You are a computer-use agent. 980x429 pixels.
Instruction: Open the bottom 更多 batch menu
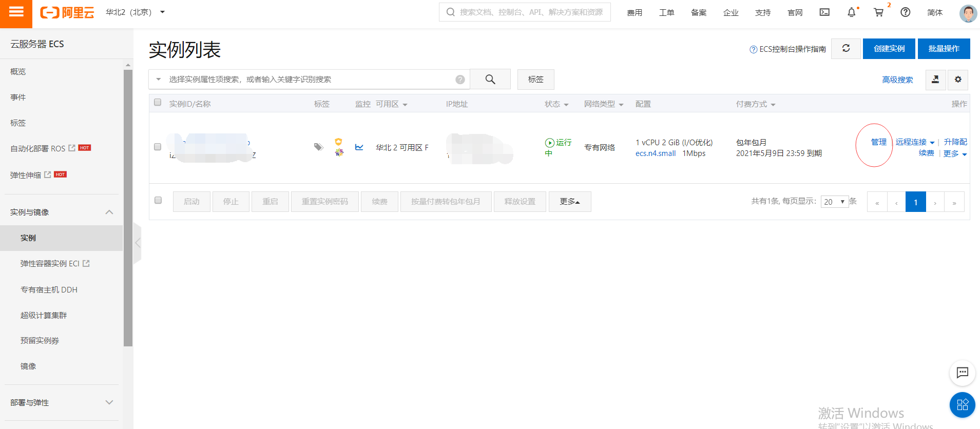(x=570, y=202)
